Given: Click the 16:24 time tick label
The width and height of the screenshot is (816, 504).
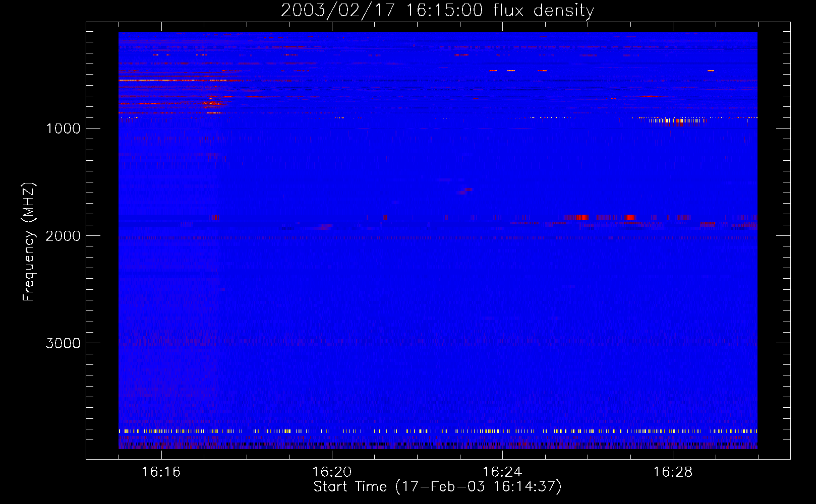Looking at the screenshot, I should (x=502, y=472).
